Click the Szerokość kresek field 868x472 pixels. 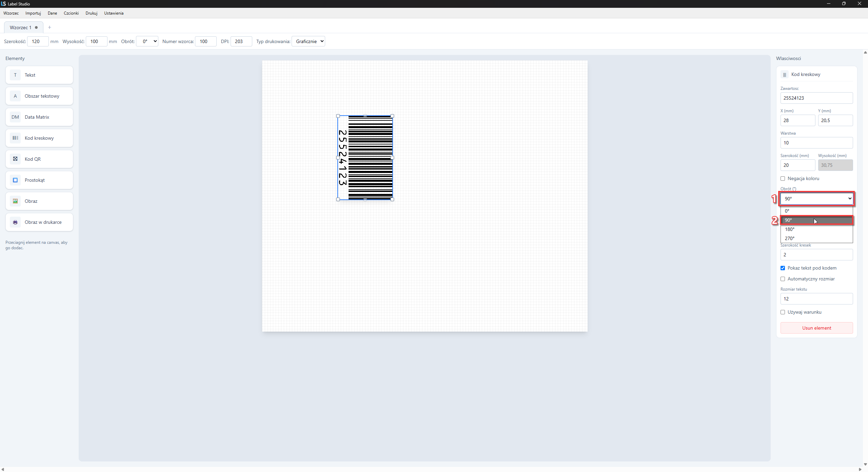coord(816,255)
